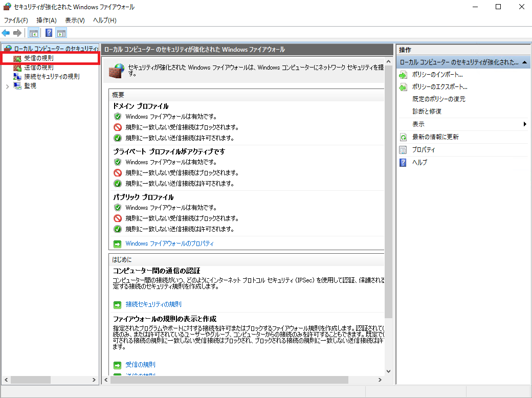532x398 pixels.
Task: Click the ドメイン プロファイル heading
Action: (x=141, y=106)
